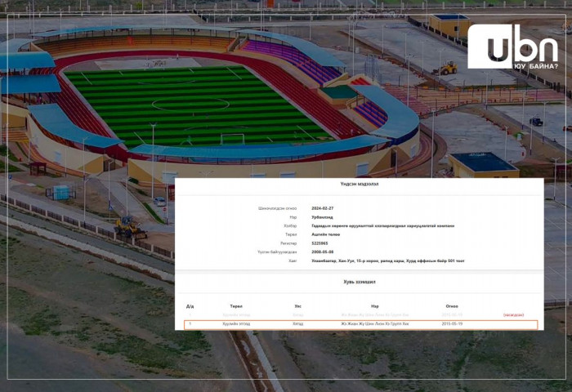Click the register number 5225865
This screenshot has height=392, width=572.
pyautogui.click(x=320, y=243)
